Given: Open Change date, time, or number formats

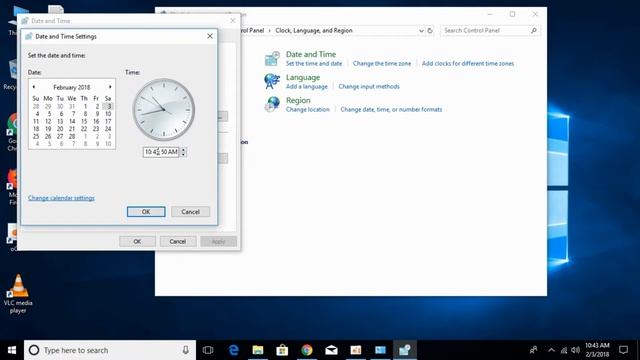Looking at the screenshot, I should pyautogui.click(x=391, y=109).
